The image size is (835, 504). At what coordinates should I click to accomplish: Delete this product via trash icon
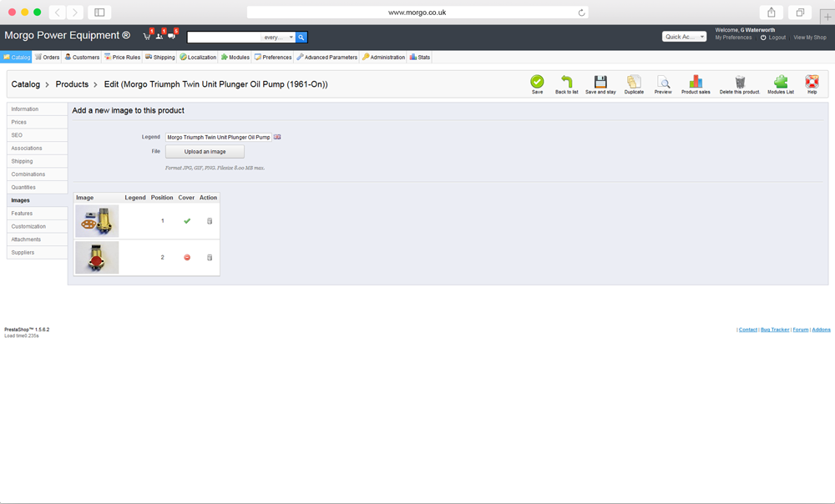coord(740,82)
